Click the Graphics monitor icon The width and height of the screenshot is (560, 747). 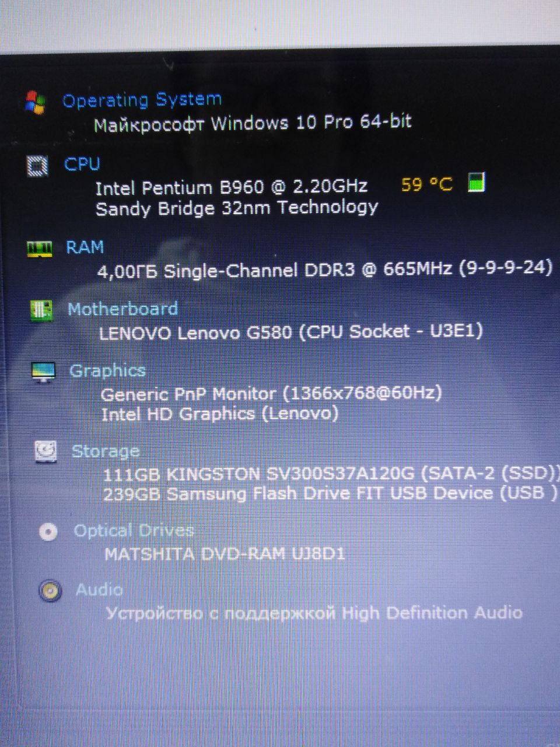pyautogui.click(x=43, y=372)
